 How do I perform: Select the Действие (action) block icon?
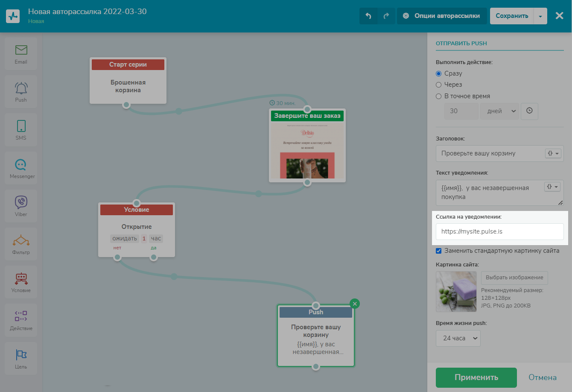click(x=21, y=317)
